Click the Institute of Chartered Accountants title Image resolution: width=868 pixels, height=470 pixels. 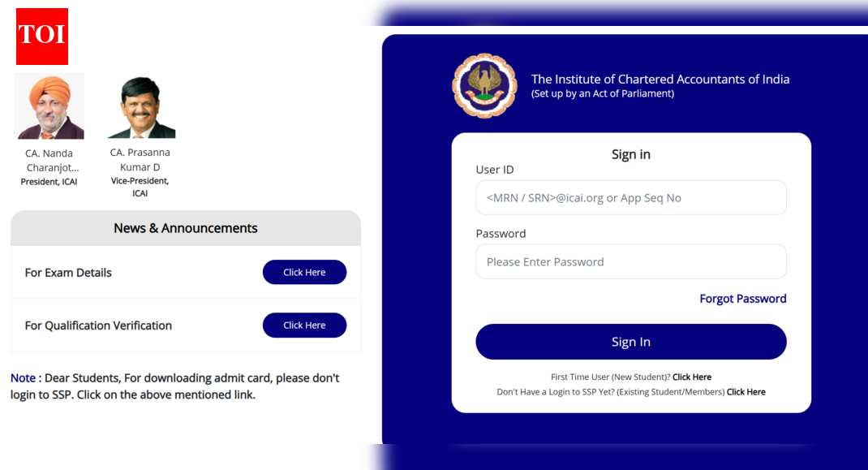tap(660, 79)
